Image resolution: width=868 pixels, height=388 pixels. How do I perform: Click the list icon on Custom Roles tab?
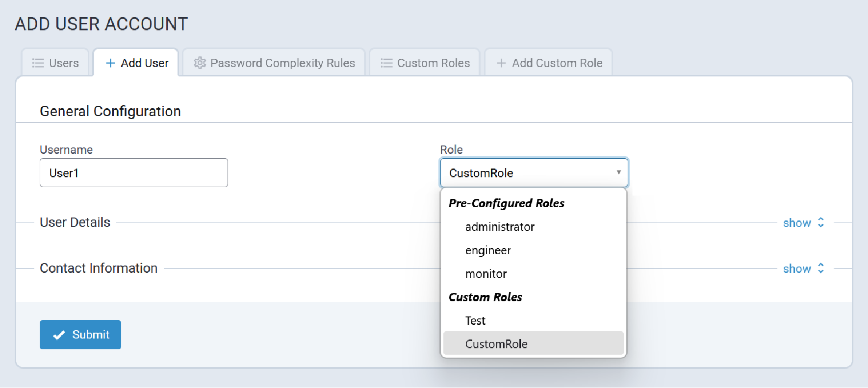click(x=386, y=63)
